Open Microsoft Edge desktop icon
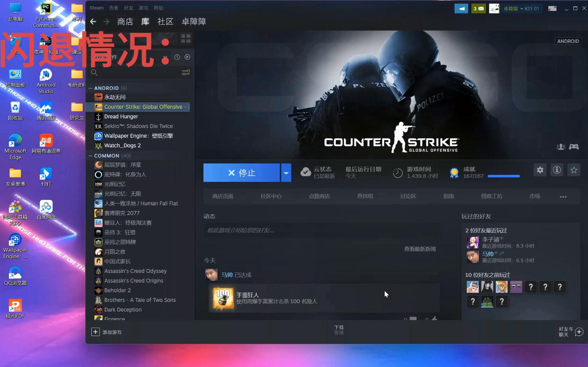Screen dimensions: 588x367 pos(15,147)
